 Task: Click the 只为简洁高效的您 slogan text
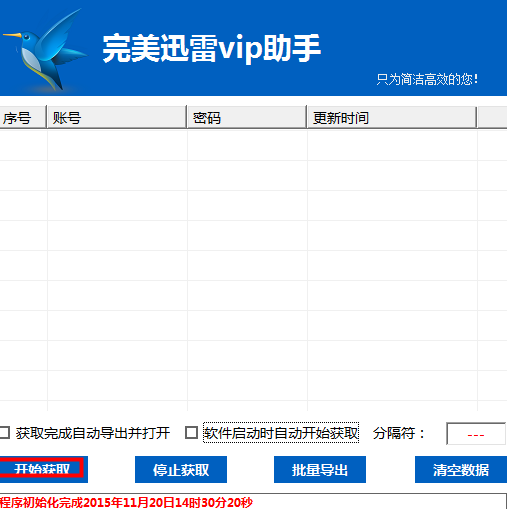[427, 79]
